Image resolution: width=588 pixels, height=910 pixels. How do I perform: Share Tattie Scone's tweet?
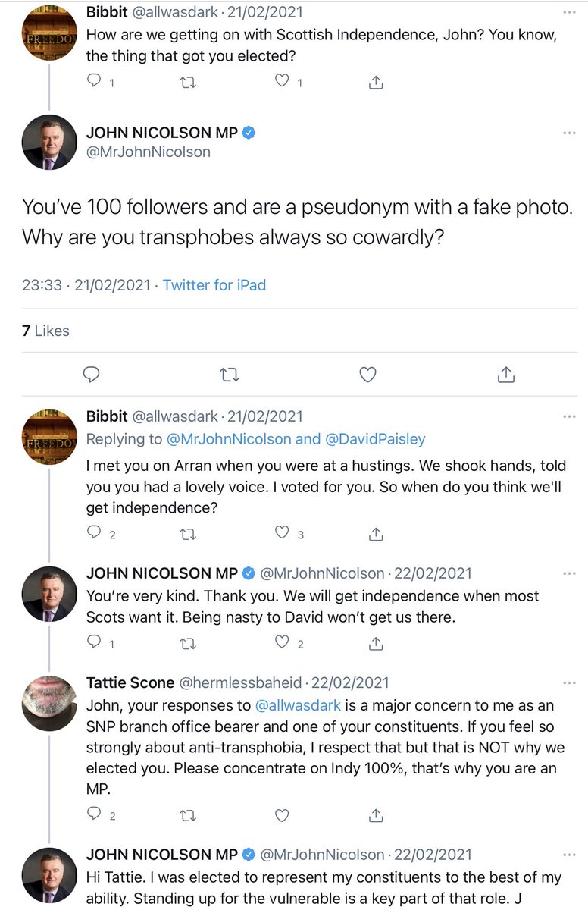point(375,815)
